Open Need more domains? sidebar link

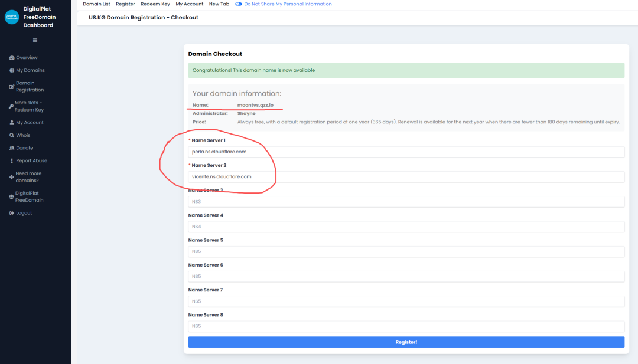pyautogui.click(x=28, y=177)
